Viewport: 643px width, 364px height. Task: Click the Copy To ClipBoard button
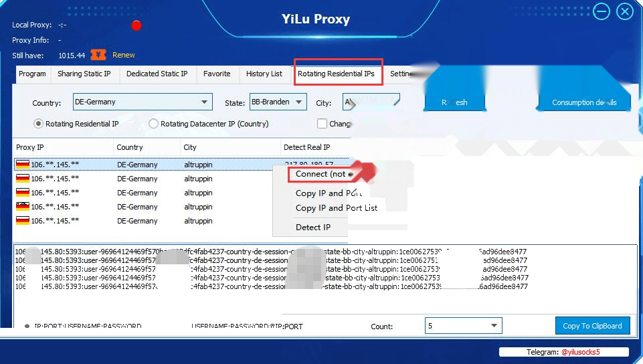(593, 326)
